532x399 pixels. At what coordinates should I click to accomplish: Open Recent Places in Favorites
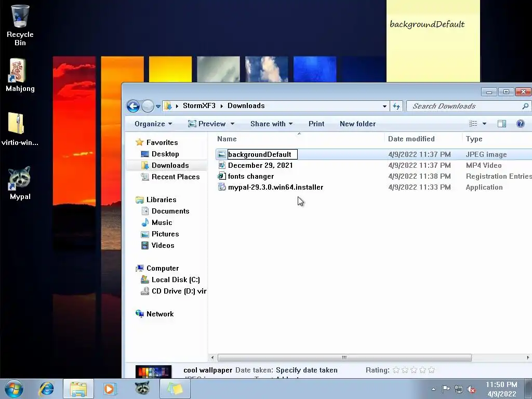176,177
